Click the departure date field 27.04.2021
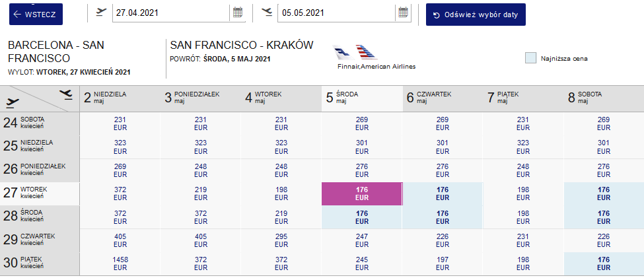 coord(171,13)
